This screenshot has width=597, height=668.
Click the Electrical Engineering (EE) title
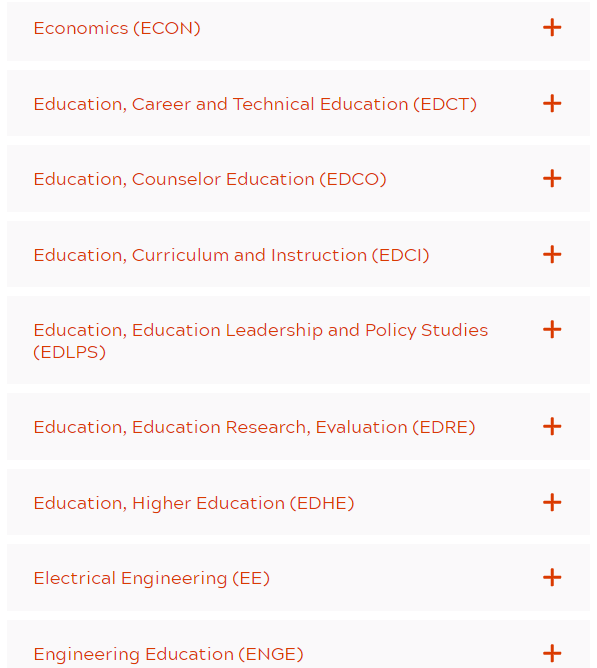pos(152,579)
